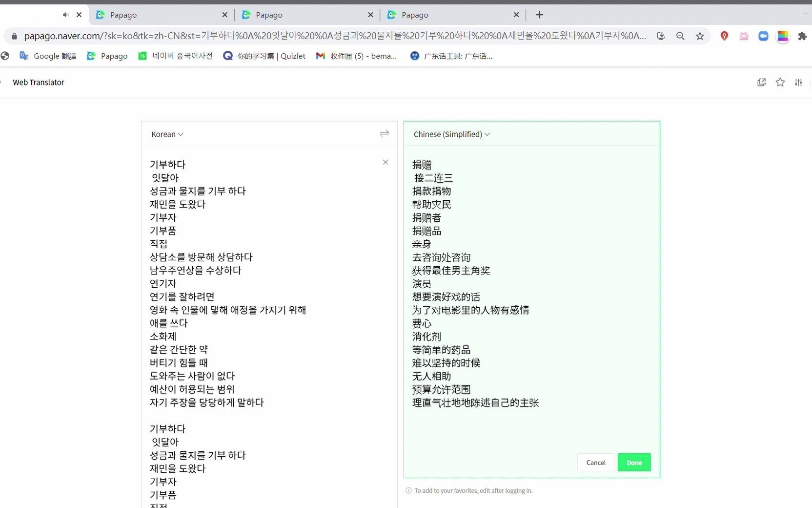This screenshot has height=508, width=812.
Task: Click the translated line 预算允许范围
Action: (x=442, y=389)
